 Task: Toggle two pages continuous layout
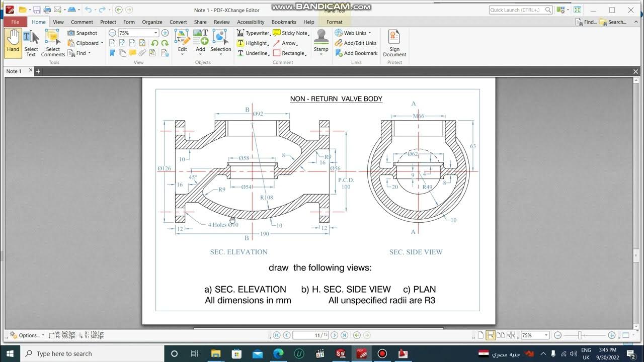511,335
